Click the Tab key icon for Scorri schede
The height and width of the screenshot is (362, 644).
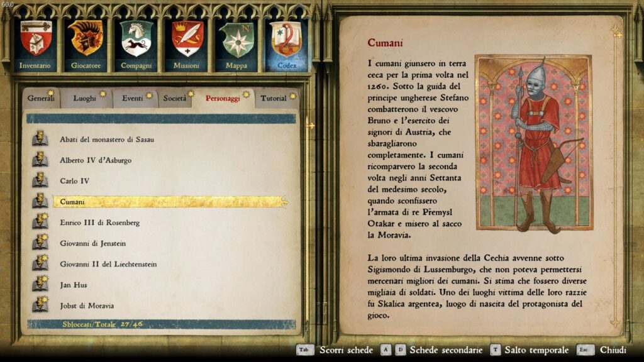[304, 349]
